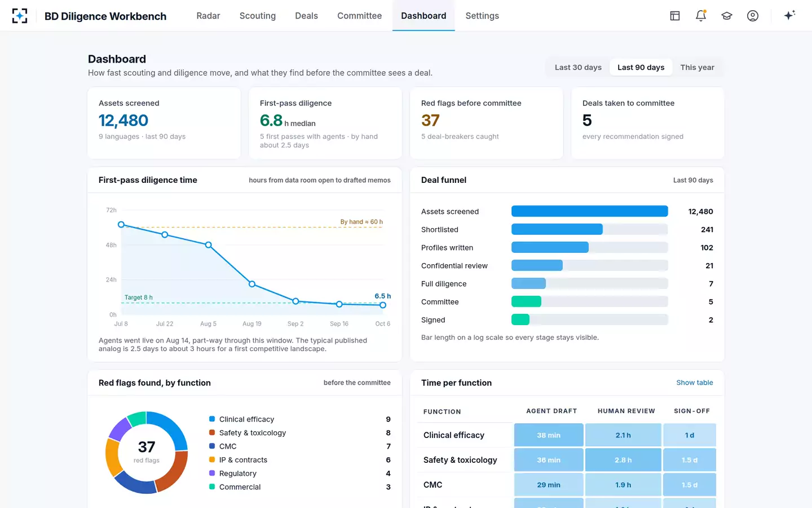Click the 'HUMAN REVIEW' column header
This screenshot has width=812, height=508.
click(x=626, y=411)
